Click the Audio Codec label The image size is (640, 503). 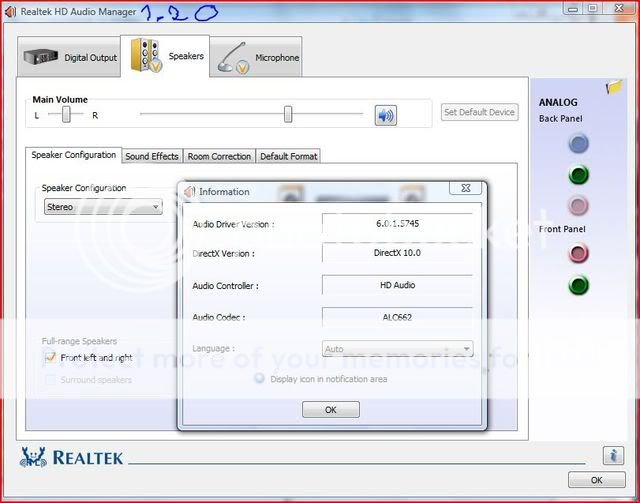219,317
